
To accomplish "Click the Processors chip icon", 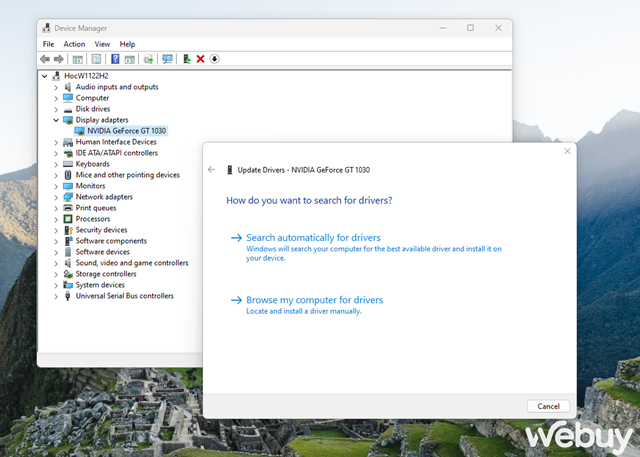I will pyautogui.click(x=68, y=219).
